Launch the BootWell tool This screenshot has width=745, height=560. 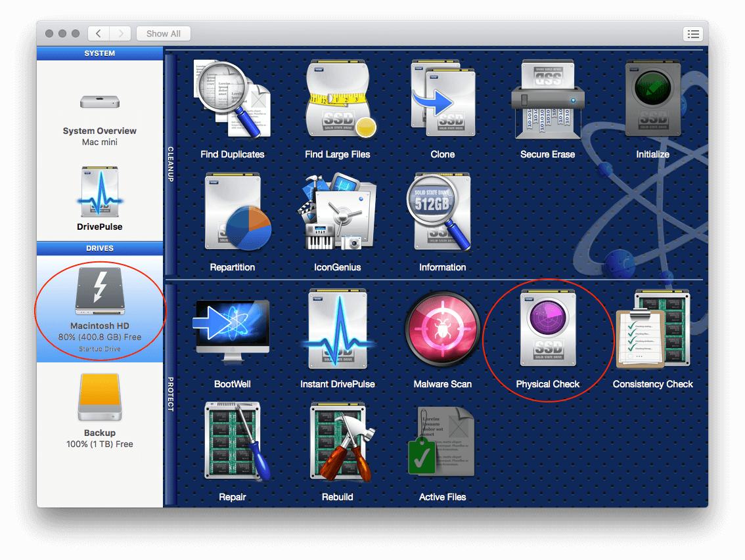[x=233, y=335]
